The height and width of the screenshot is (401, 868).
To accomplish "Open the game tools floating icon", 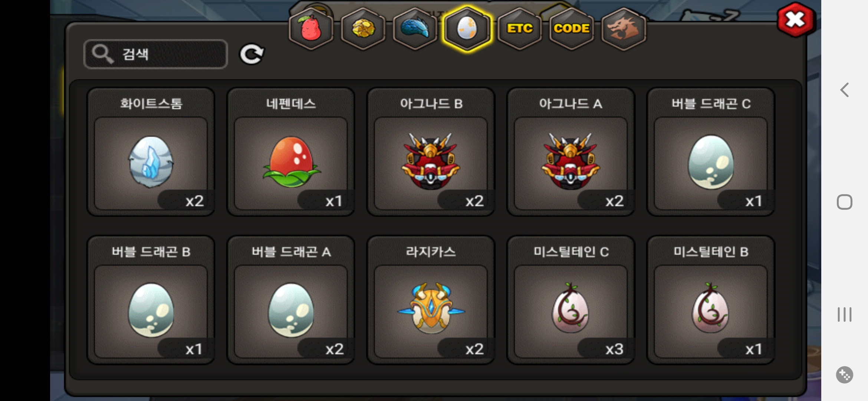I will pyautogui.click(x=845, y=375).
